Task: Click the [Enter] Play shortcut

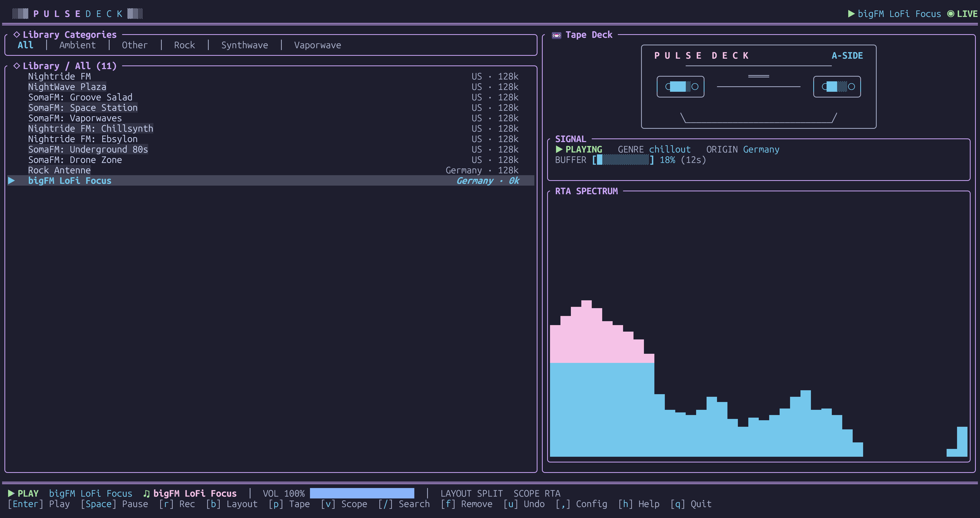Action: click(x=39, y=504)
